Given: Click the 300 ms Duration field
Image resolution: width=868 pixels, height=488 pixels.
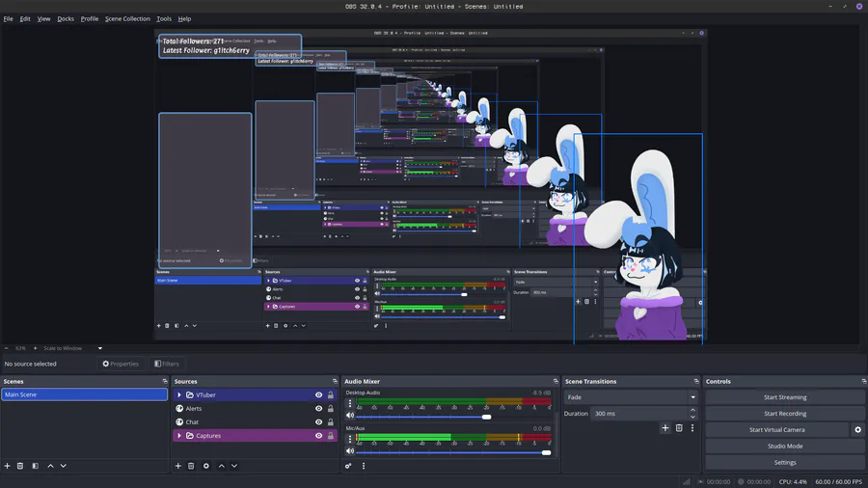Looking at the screenshot, I should click(x=638, y=414).
